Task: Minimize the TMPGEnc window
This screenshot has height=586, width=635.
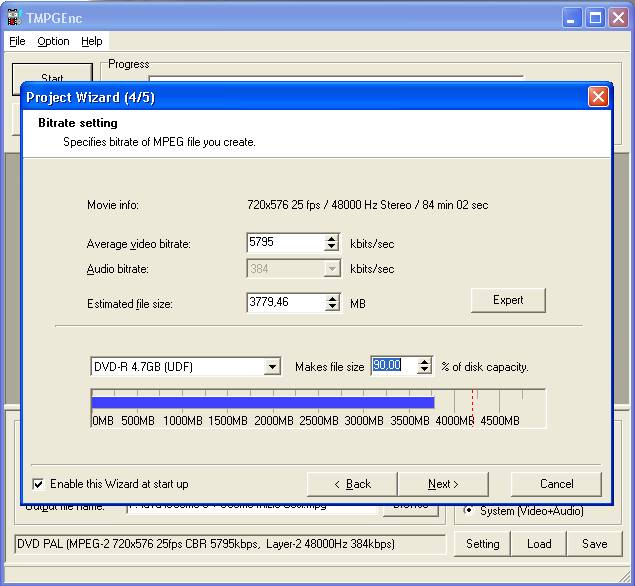Action: 571,18
